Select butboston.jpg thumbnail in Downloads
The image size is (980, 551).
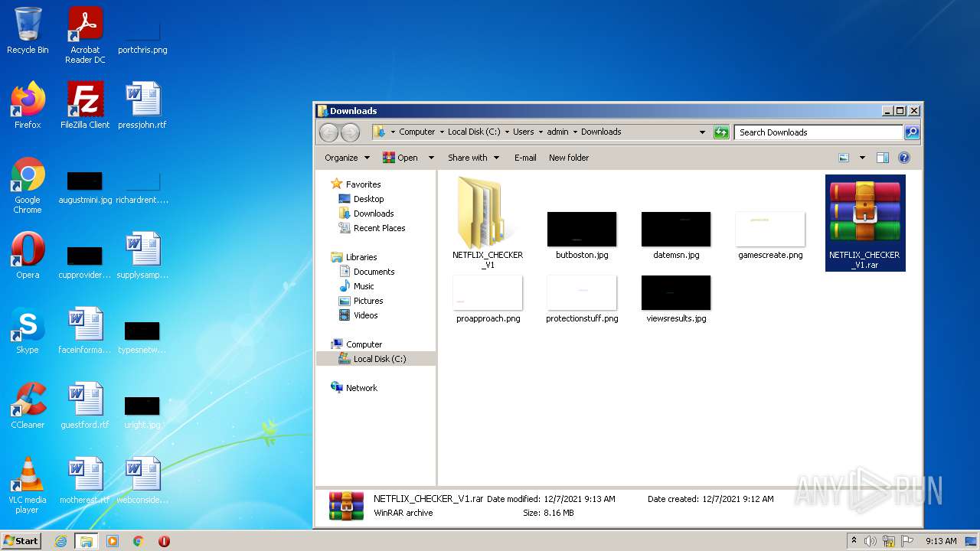click(582, 236)
